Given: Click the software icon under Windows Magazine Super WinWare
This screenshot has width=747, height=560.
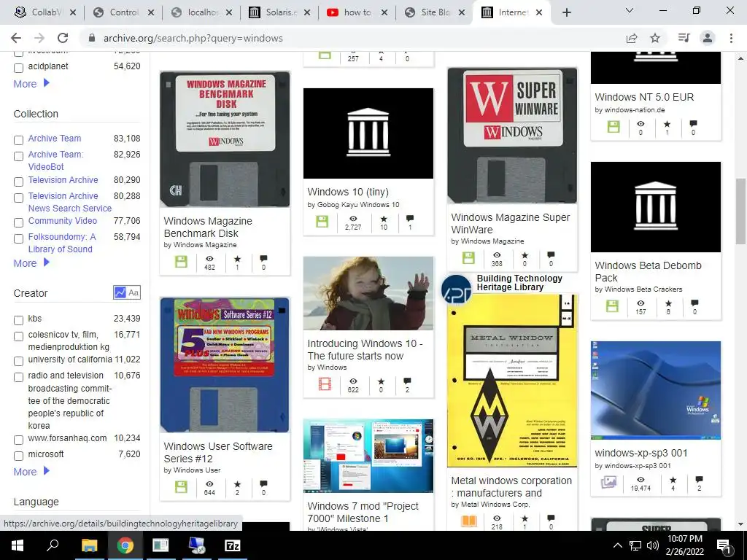Looking at the screenshot, I should tap(468, 257).
